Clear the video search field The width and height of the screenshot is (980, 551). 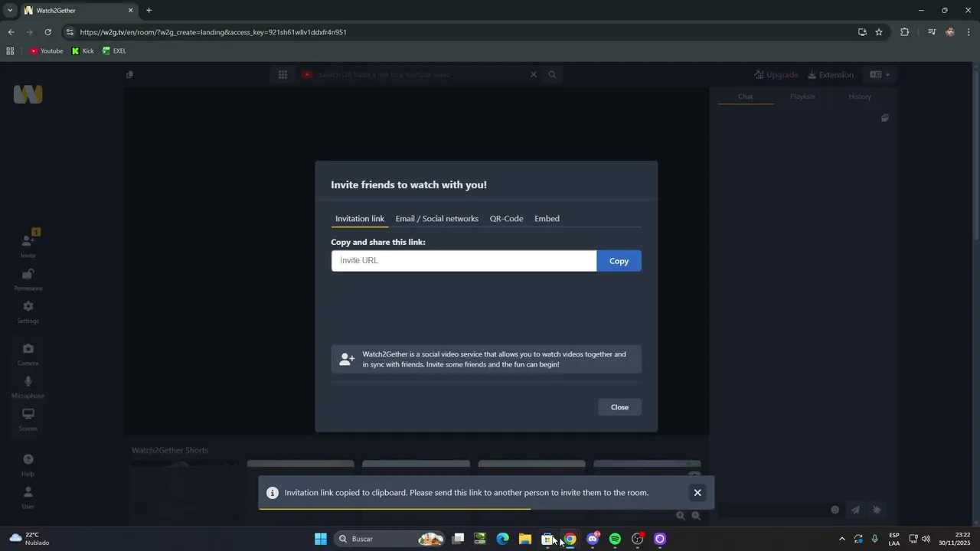tap(534, 74)
